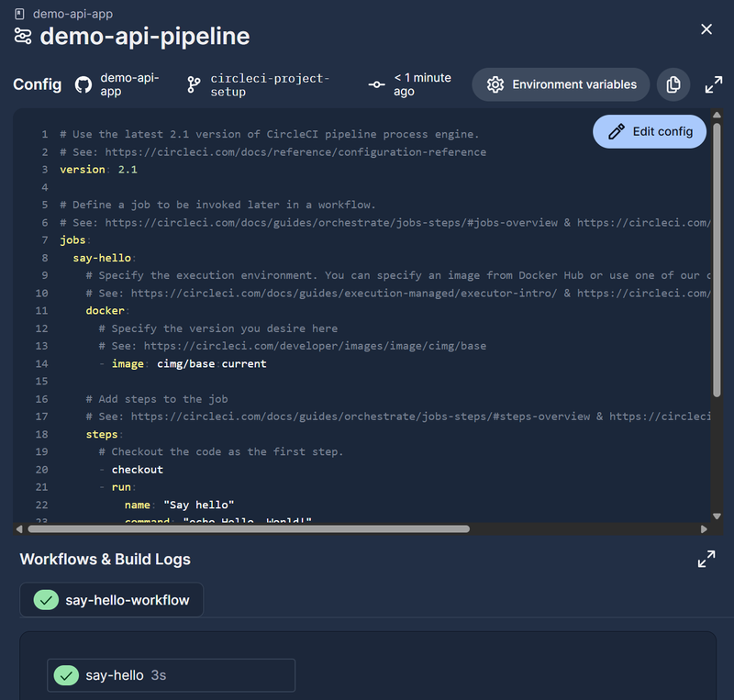This screenshot has width=734, height=700.
Task: Click the pipeline icon beside demo-api-pipeline
Action: 22,36
